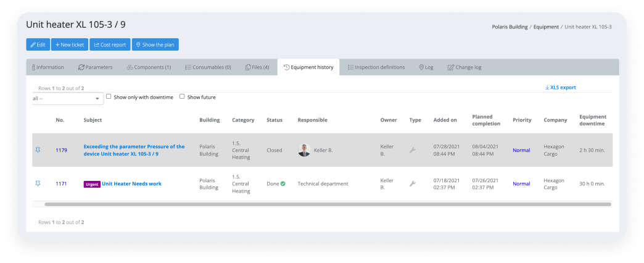Click Keller B. avatar photo

point(304,150)
